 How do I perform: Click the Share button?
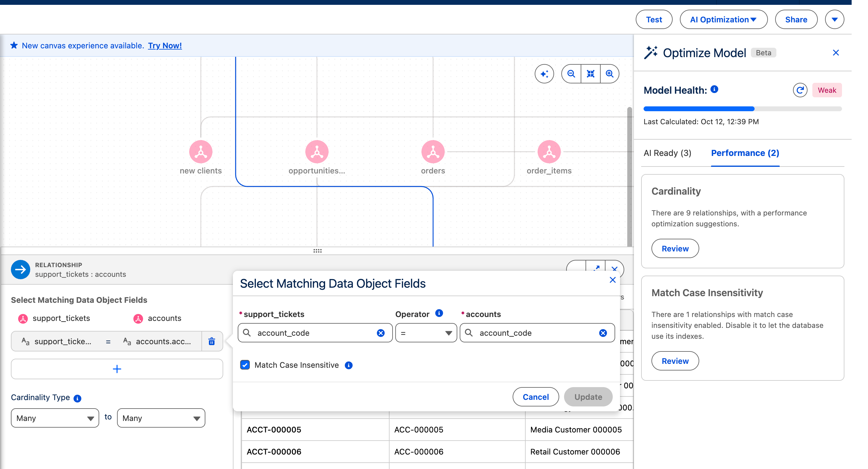pos(796,20)
